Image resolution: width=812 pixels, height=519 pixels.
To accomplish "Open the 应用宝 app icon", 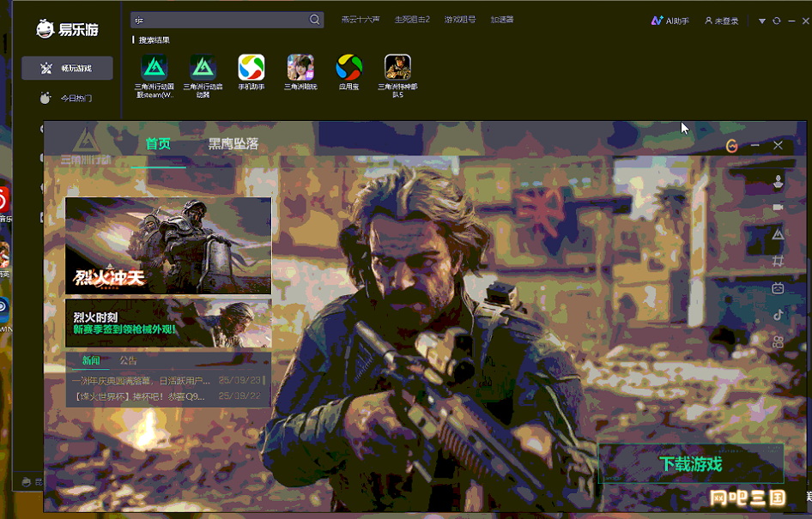I will pos(348,68).
